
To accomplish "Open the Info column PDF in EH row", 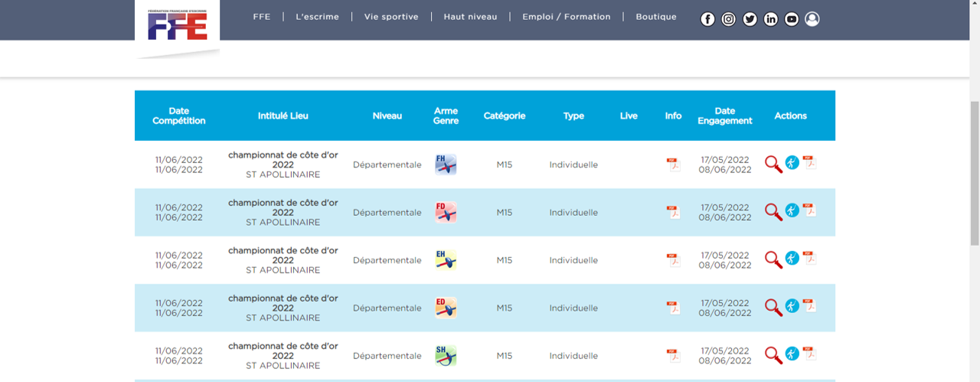I will click(x=673, y=260).
